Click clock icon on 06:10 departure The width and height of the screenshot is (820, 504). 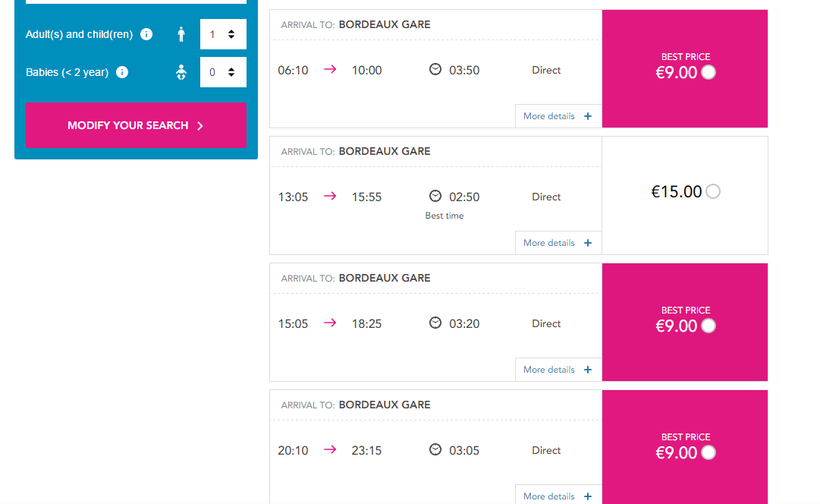pyautogui.click(x=435, y=70)
